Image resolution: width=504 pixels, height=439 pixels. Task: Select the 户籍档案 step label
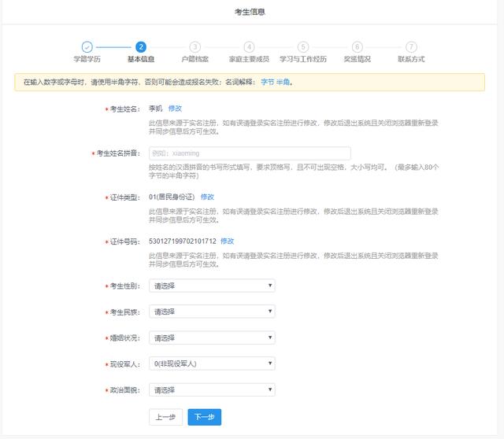(x=195, y=59)
